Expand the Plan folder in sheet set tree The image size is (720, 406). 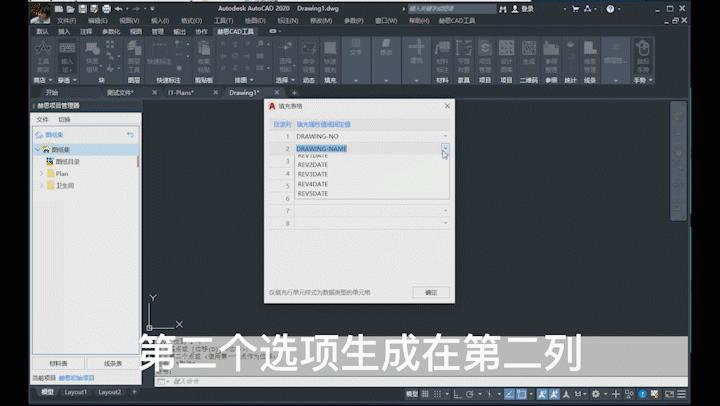tap(41, 174)
